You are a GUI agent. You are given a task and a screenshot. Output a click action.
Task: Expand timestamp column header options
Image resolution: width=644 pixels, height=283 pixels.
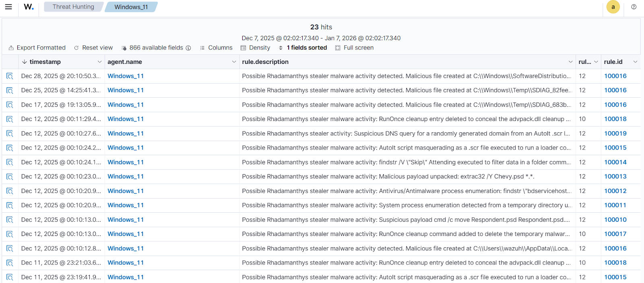(99, 62)
